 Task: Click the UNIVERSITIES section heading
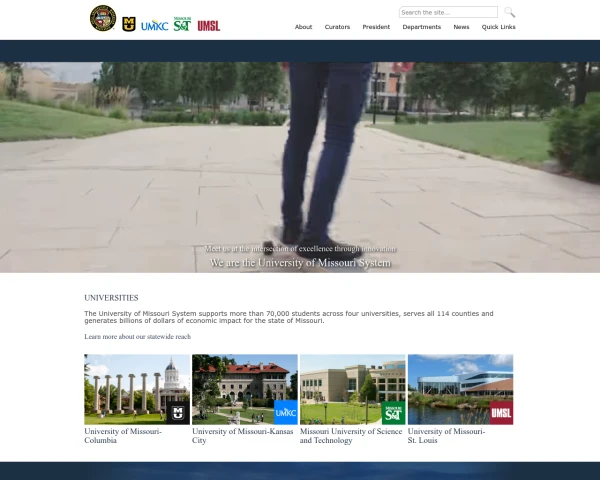click(111, 298)
